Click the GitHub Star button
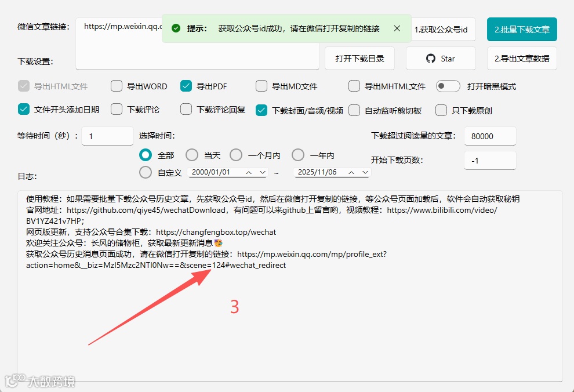This screenshot has width=574, height=392. [x=441, y=59]
